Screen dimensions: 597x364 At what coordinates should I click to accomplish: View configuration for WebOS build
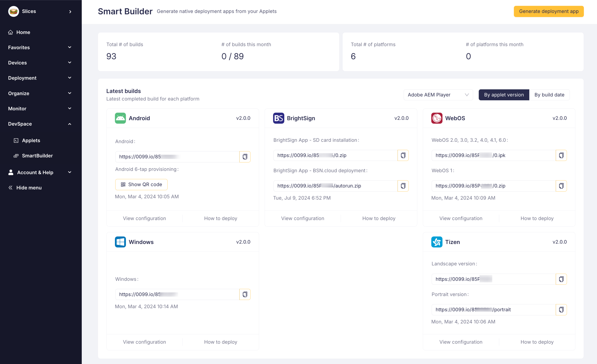pyautogui.click(x=461, y=218)
